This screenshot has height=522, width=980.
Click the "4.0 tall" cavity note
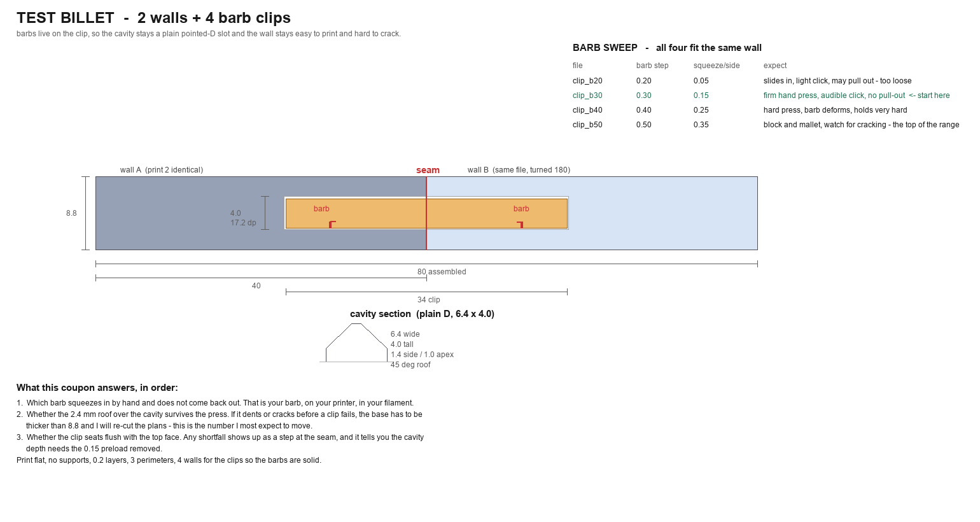pos(402,344)
